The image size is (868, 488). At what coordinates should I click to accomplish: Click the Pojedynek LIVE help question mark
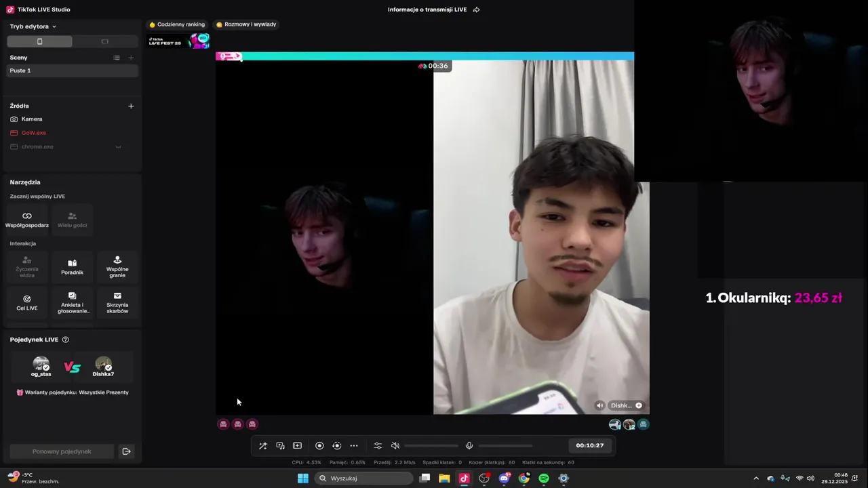click(65, 340)
